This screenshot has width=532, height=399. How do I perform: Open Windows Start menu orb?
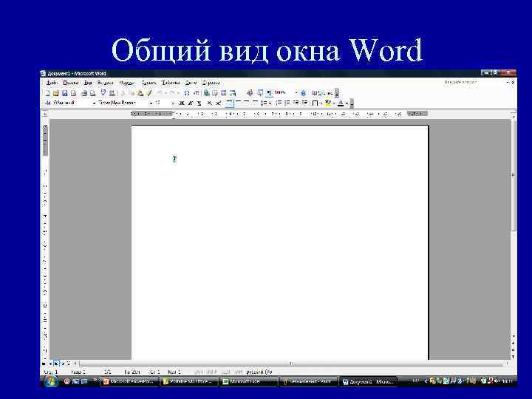pyautogui.click(x=51, y=381)
